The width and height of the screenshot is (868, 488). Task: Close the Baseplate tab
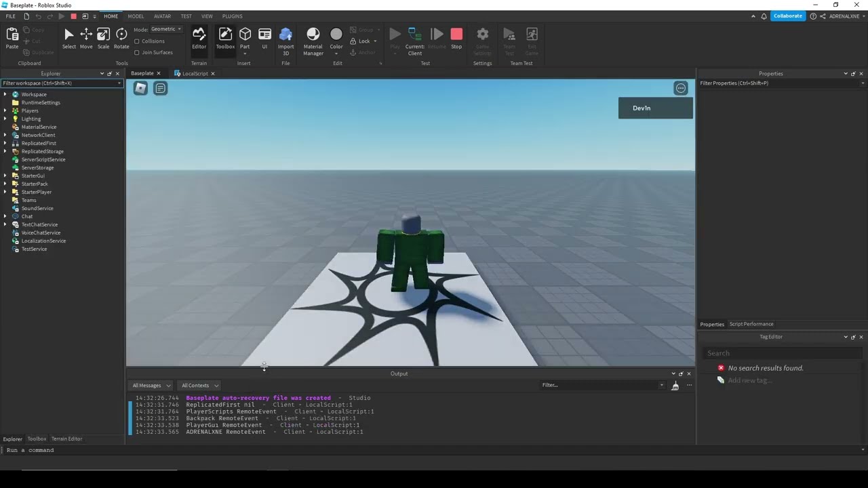[x=159, y=74]
